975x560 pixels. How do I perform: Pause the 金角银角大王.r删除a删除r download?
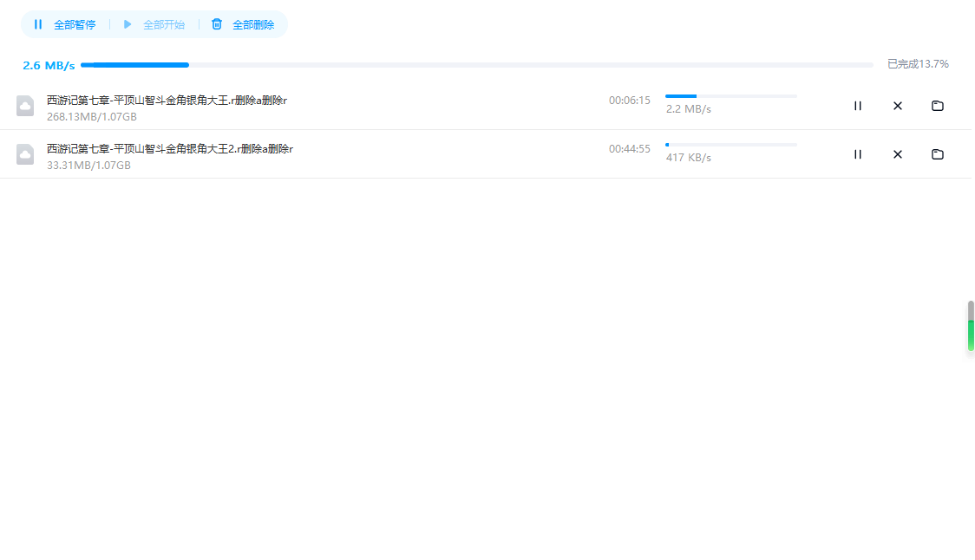click(858, 106)
